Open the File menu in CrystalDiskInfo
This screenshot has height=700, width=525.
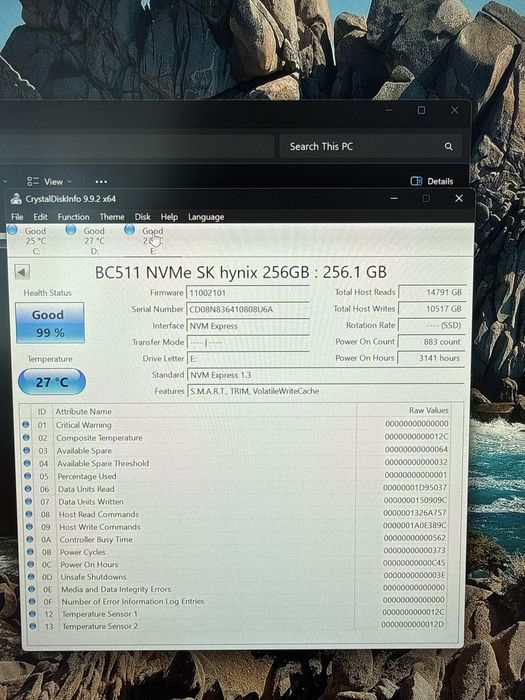(17, 217)
